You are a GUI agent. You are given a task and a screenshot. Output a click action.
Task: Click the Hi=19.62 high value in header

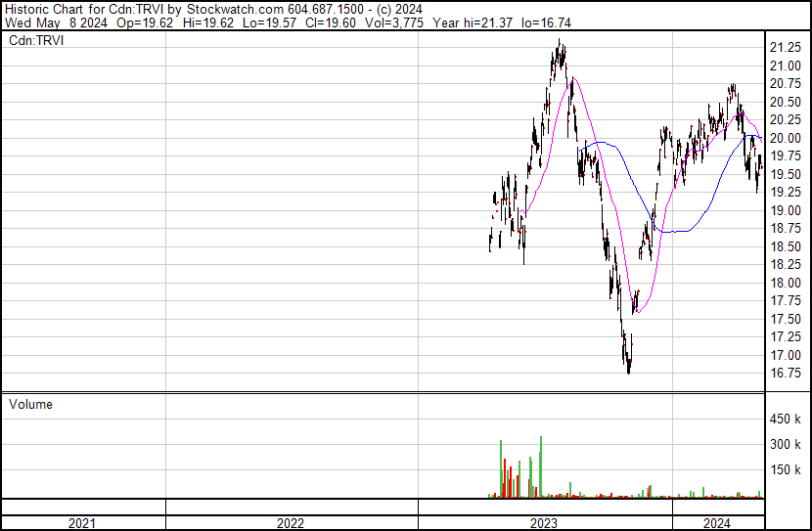click(207, 23)
